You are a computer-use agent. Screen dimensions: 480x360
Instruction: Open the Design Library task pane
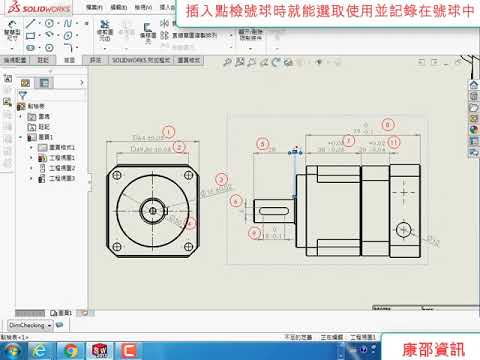(474, 96)
